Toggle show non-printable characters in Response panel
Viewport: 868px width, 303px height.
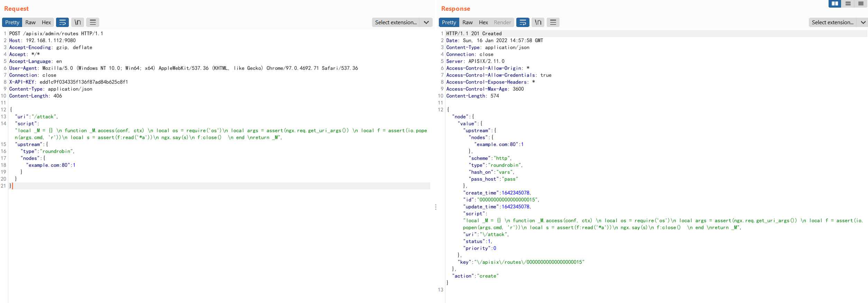538,23
